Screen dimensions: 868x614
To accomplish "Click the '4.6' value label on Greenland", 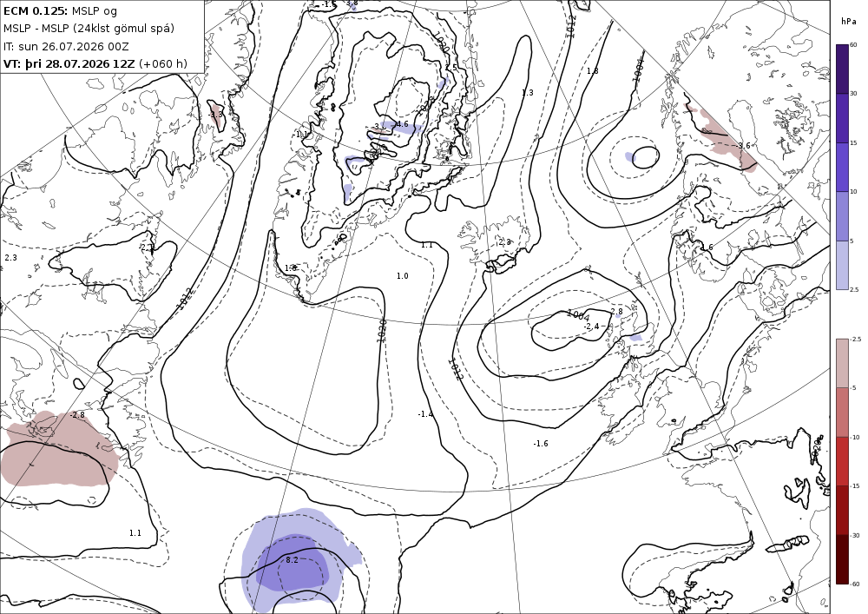I will 402,124.
